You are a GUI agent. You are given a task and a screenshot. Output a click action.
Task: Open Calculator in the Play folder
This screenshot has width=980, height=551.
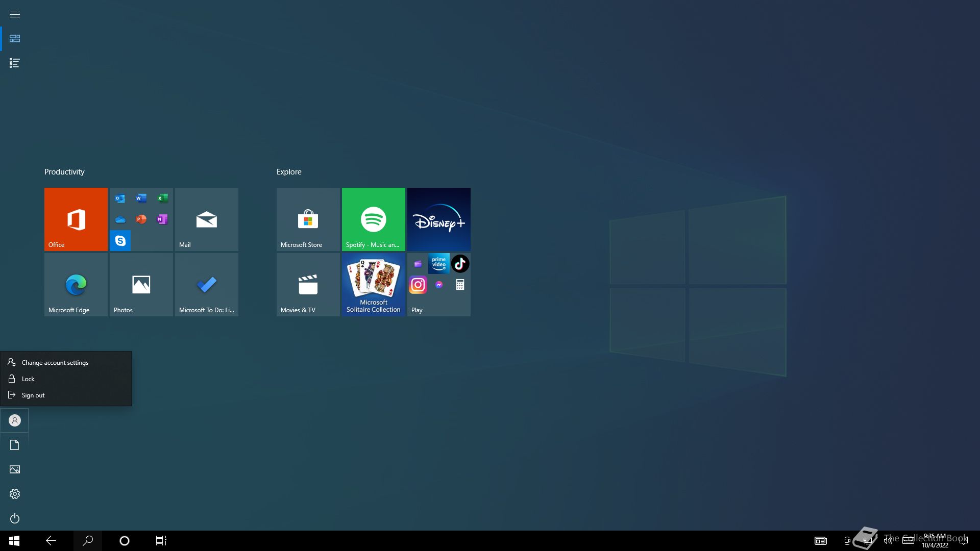(x=460, y=285)
